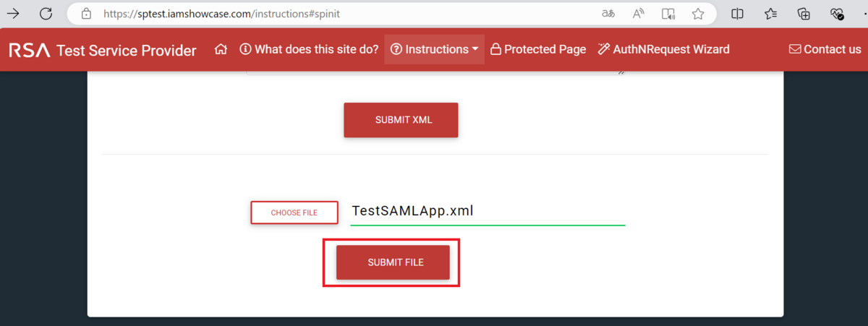Open browser essentials heart icon

click(837, 13)
